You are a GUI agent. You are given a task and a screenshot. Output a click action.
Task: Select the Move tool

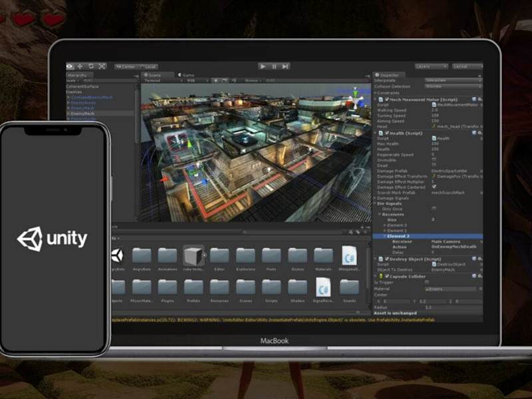point(80,66)
